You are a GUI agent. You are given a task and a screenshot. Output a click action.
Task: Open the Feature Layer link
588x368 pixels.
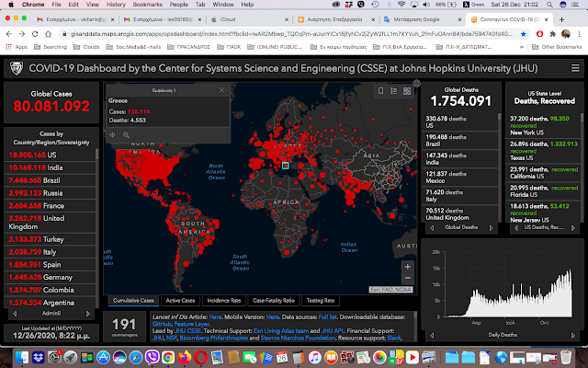coord(191,324)
